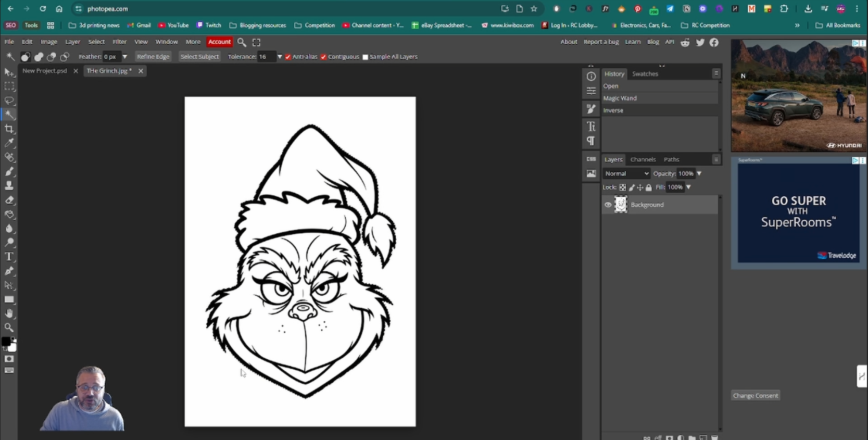Enable Sample All Layers
Viewport: 868px width, 440px height.
(x=365, y=57)
